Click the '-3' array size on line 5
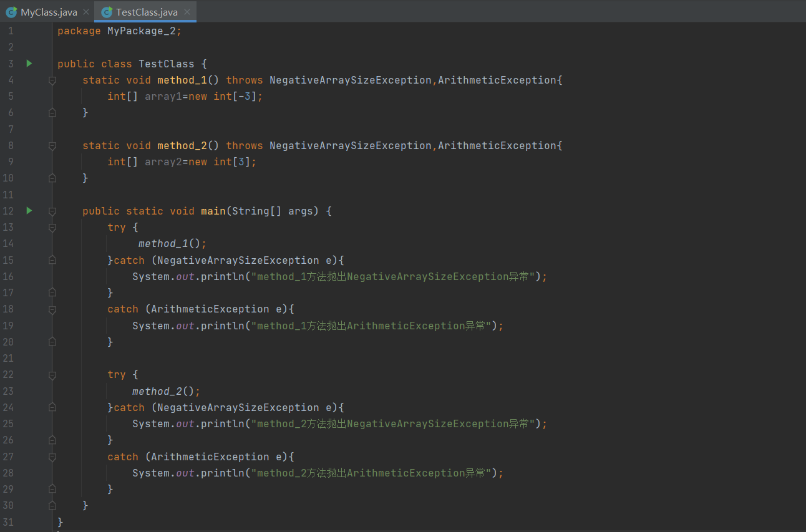The height and width of the screenshot is (532, 806). 245,96
